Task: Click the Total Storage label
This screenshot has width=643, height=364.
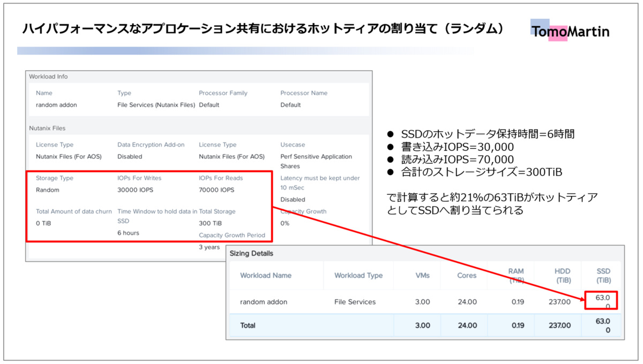Action: click(x=217, y=211)
